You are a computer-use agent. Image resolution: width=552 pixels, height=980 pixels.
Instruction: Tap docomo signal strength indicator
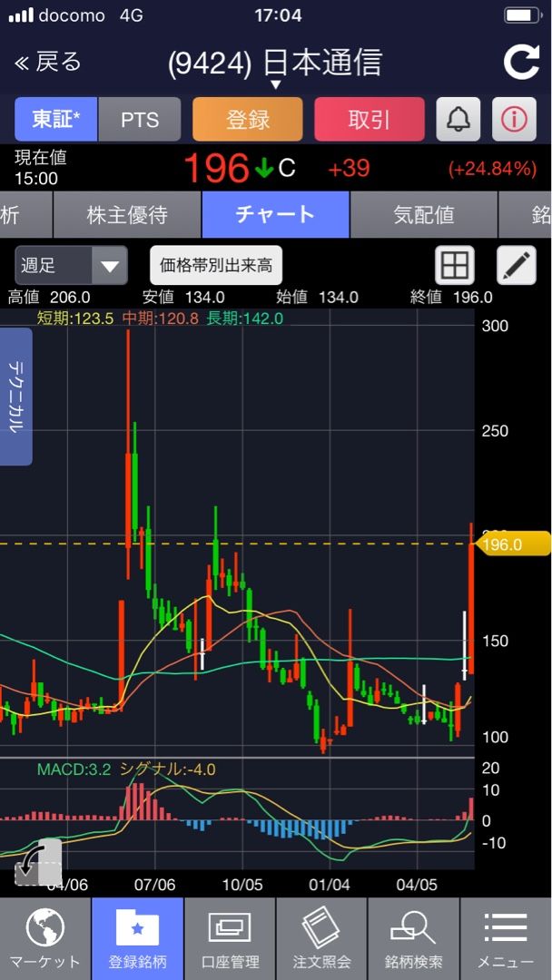click(x=21, y=15)
